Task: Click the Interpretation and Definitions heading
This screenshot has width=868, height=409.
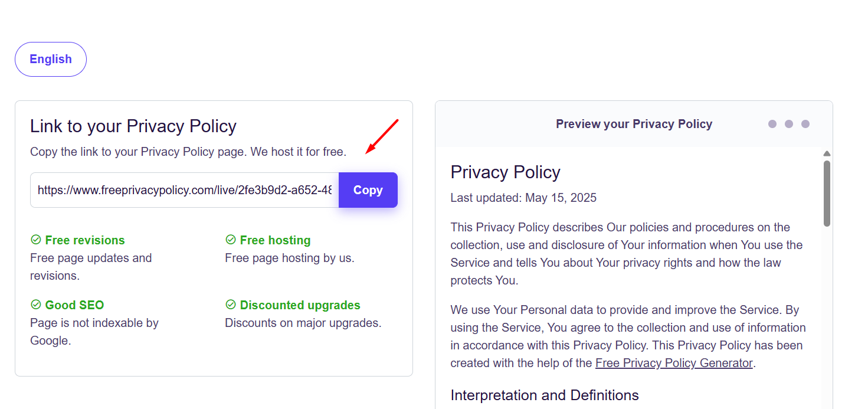Action: pyautogui.click(x=545, y=395)
